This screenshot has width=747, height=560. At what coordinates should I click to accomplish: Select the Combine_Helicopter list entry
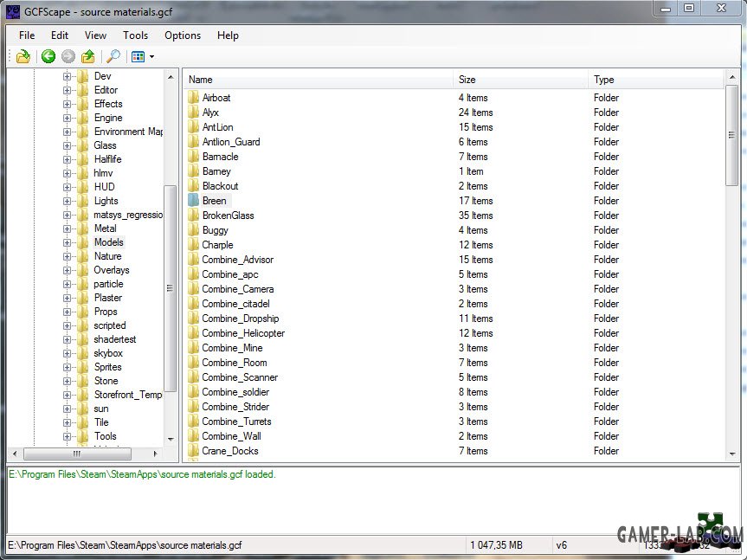[243, 333]
